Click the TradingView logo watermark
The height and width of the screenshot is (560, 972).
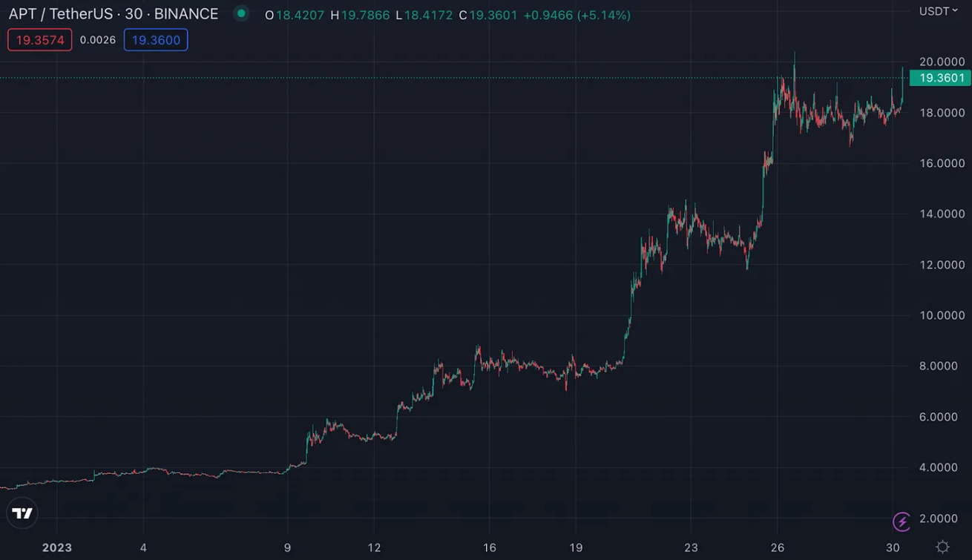pos(23,513)
